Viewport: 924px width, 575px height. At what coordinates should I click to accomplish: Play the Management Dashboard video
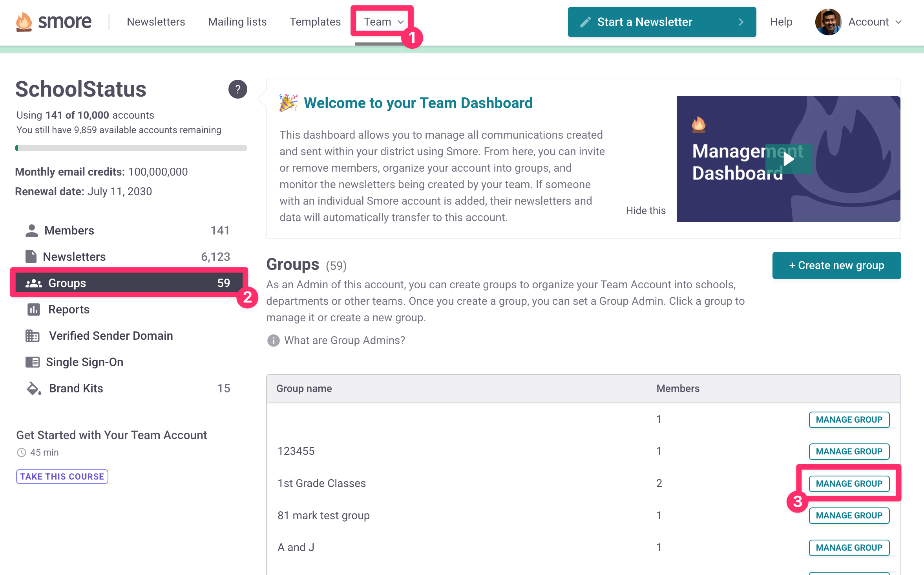[789, 159]
